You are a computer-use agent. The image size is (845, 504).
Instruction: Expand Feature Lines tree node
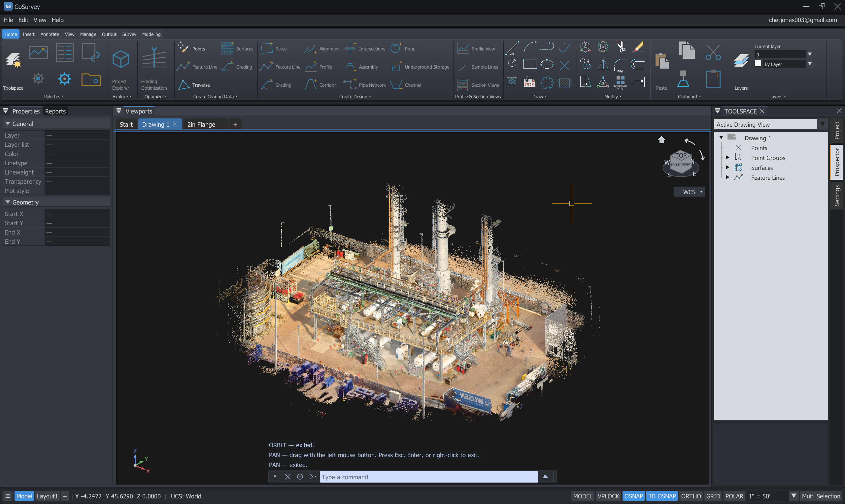point(727,177)
